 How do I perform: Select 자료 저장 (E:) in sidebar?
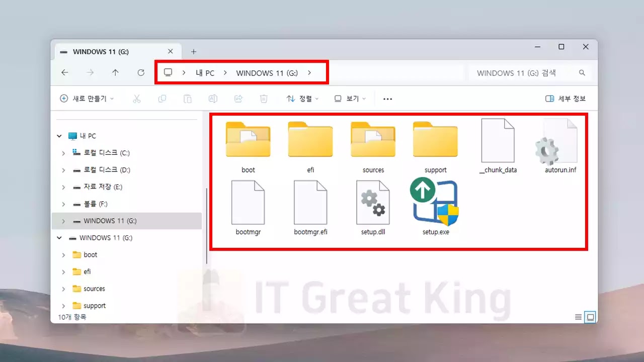coord(103,187)
